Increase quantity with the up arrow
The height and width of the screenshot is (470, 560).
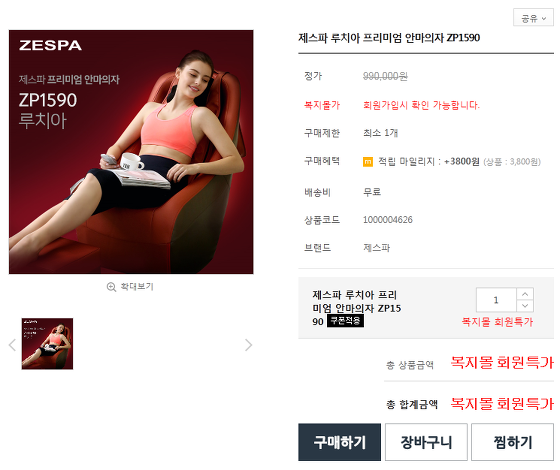[x=525, y=294]
